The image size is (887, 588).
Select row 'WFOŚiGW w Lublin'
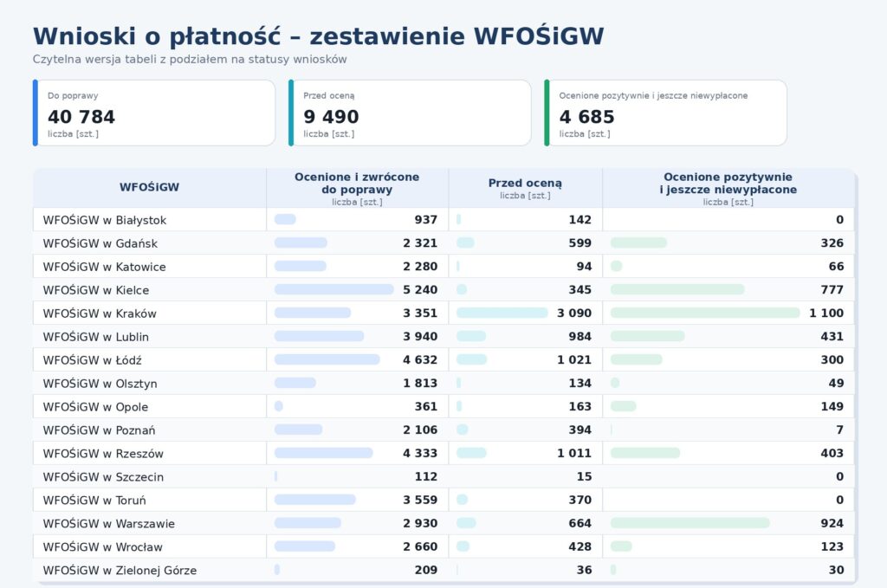coord(443,336)
